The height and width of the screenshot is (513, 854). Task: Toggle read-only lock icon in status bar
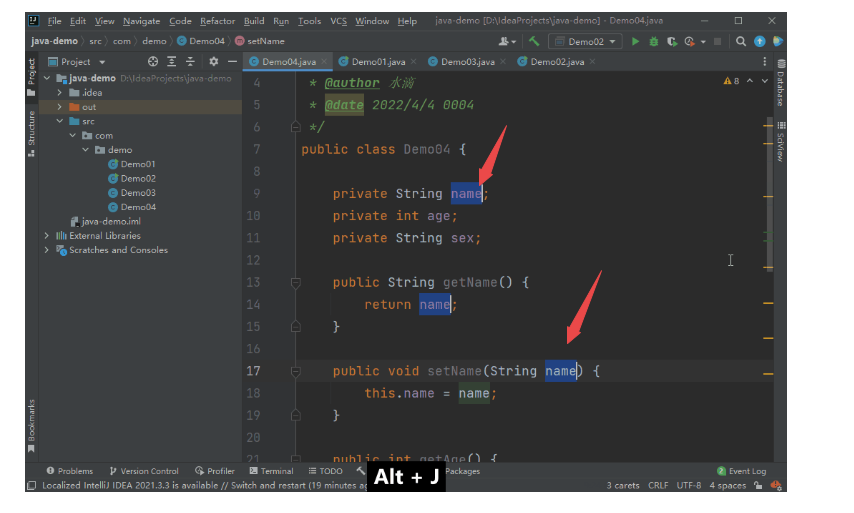pyautogui.click(x=758, y=485)
